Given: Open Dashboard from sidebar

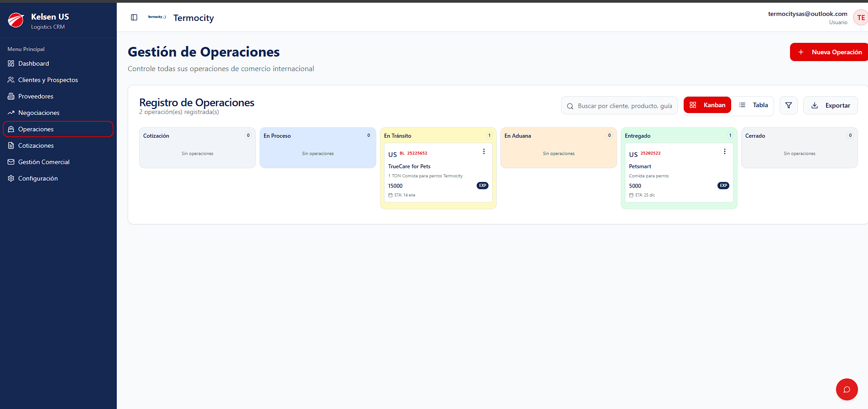Looking at the screenshot, I should [58, 63].
